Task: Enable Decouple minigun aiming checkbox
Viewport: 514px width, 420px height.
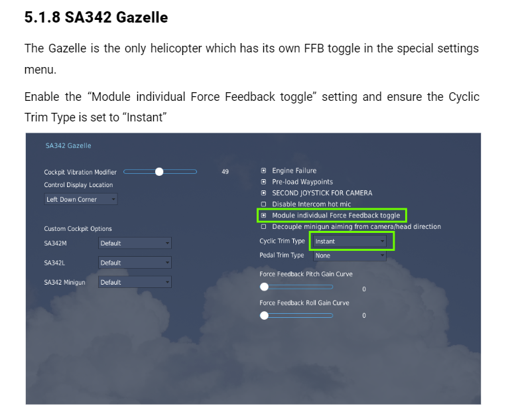Action: (x=264, y=227)
